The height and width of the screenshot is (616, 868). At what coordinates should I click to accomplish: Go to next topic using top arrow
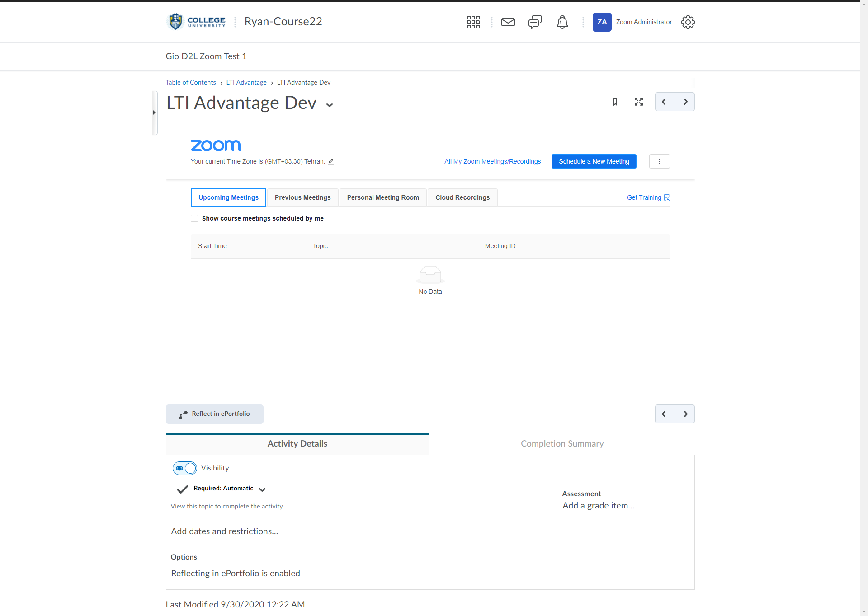(685, 102)
